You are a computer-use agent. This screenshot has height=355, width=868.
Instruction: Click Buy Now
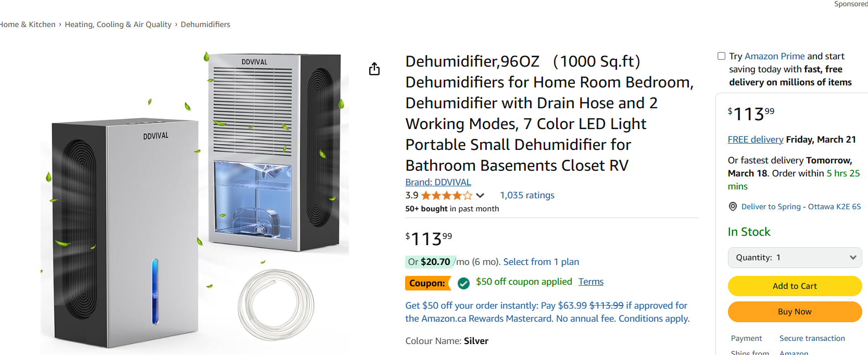[795, 311]
